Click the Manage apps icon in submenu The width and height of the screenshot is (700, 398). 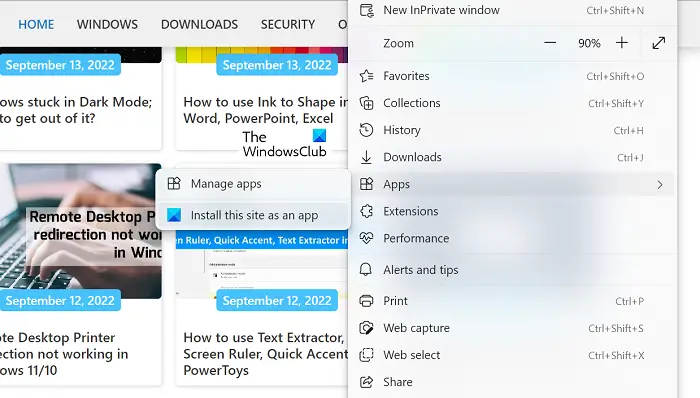(174, 183)
